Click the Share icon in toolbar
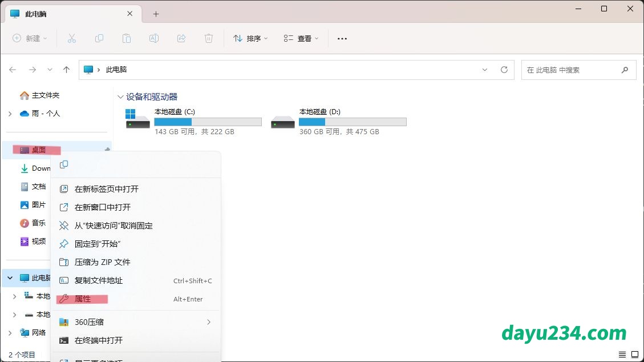The width and height of the screenshot is (644, 362). tap(181, 38)
